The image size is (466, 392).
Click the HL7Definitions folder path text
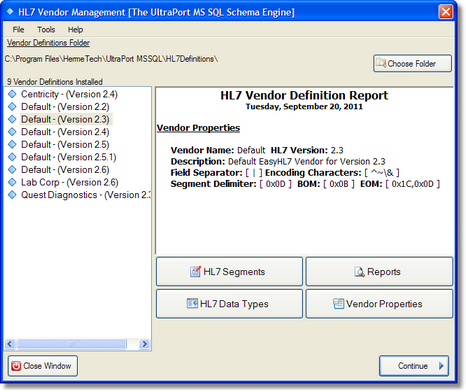pyautogui.click(x=111, y=59)
